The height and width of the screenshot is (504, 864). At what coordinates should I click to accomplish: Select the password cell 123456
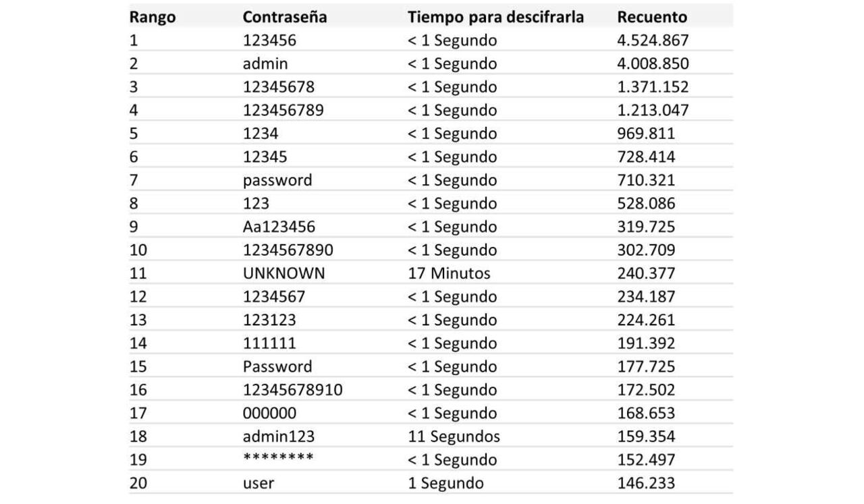269,40
